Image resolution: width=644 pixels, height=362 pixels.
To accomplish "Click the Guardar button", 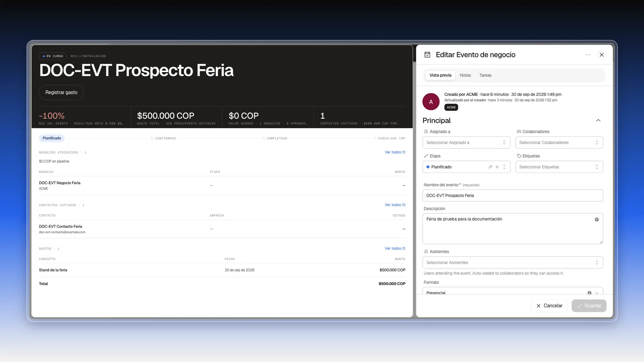I will [589, 306].
